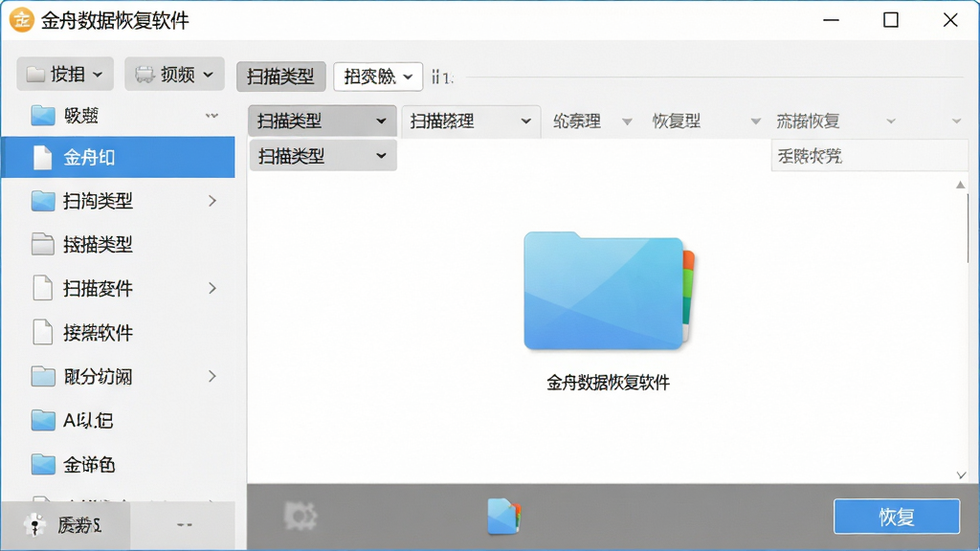Click the blue folder icon beside the first 类型 sidebar row
980x551 pixels.
click(43, 201)
